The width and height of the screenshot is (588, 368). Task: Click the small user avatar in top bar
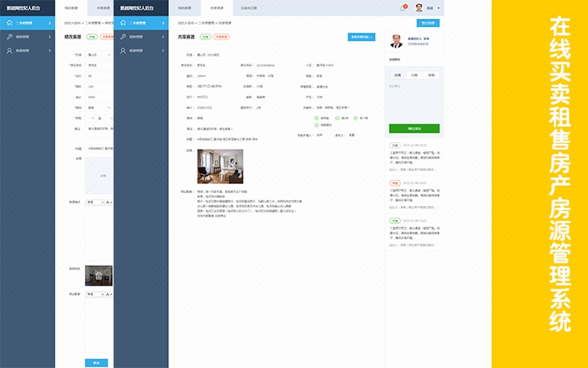click(x=419, y=8)
